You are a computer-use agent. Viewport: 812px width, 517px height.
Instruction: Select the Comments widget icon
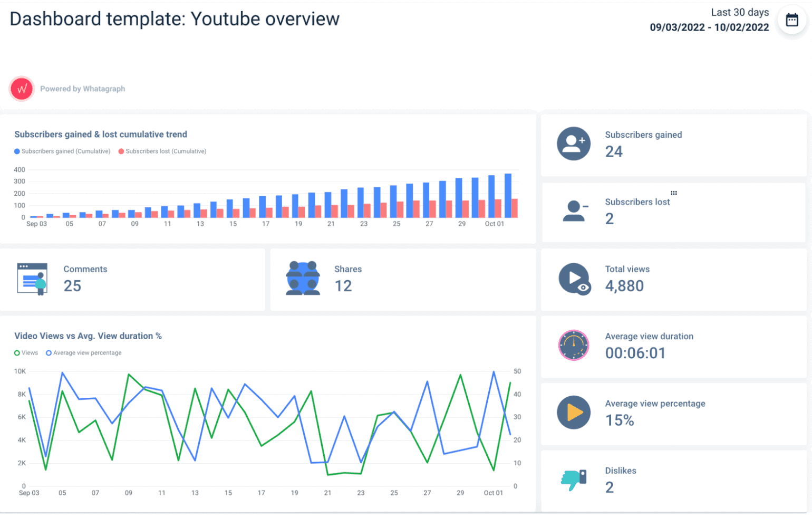pyautogui.click(x=32, y=278)
